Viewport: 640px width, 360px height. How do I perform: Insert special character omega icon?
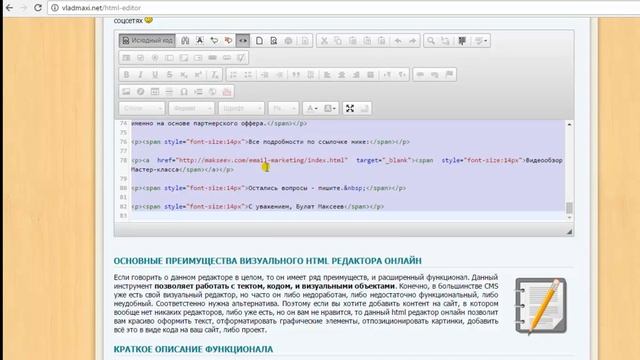coord(184,92)
